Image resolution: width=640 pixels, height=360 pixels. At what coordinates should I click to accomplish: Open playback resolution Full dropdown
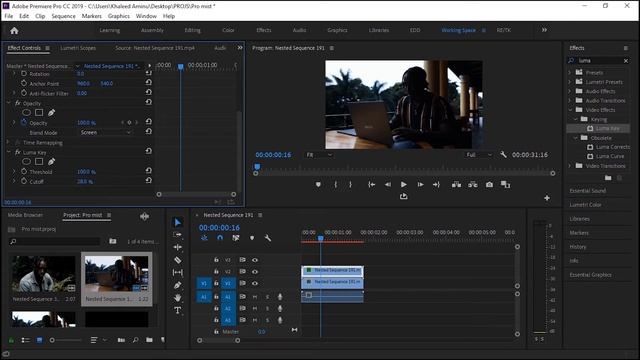point(479,155)
